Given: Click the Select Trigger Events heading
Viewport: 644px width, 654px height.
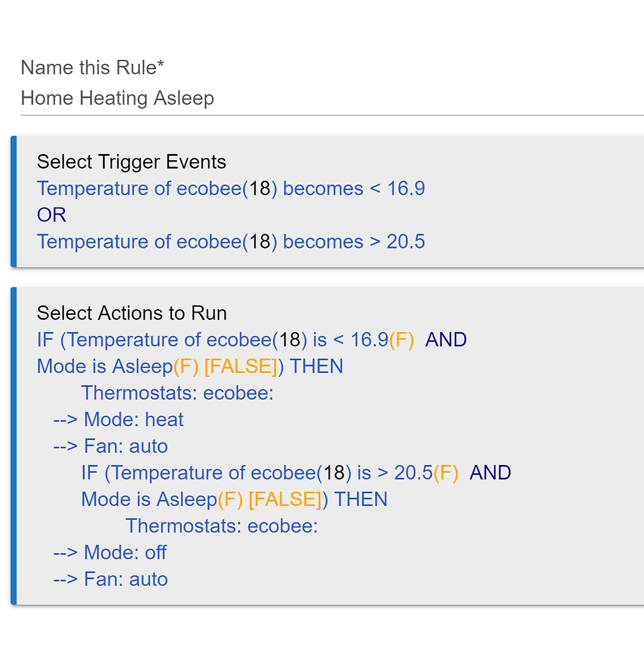Looking at the screenshot, I should tap(131, 162).
